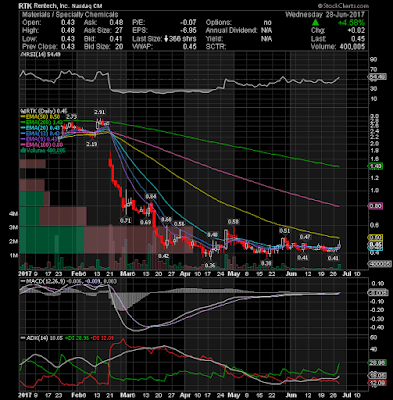Click the 'RTK (Daily) 0.45' price legend

click(x=44, y=110)
